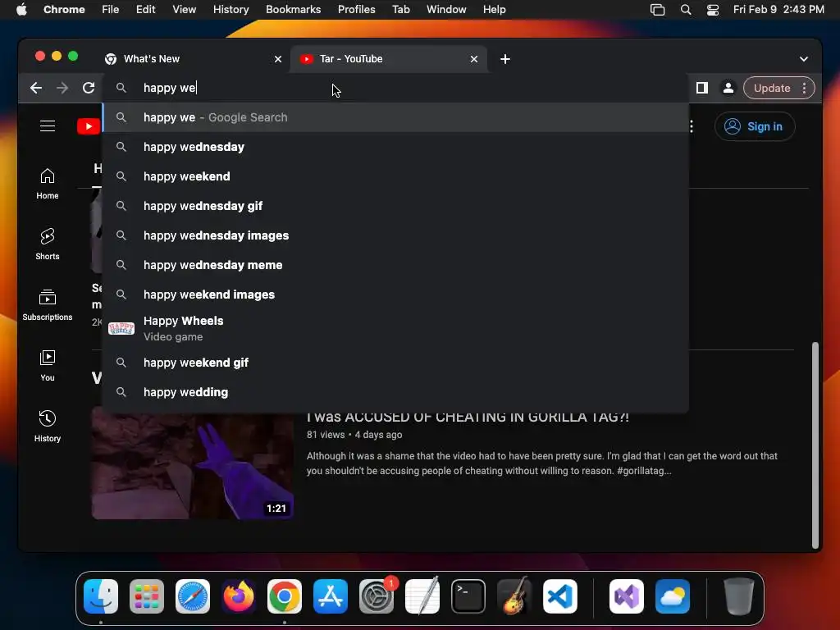Select happy we Google Search suggestion
Screen dimensions: 840x630
tap(395, 117)
